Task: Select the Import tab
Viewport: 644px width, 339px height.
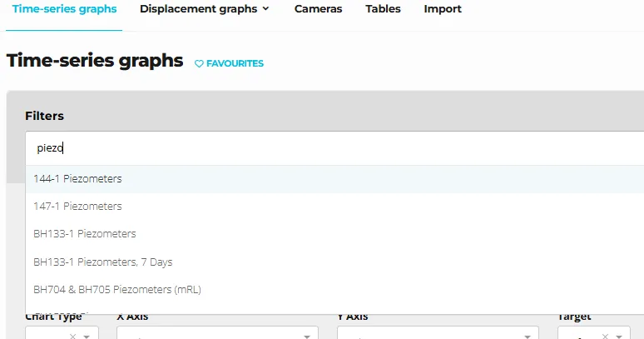Action: coord(443,9)
